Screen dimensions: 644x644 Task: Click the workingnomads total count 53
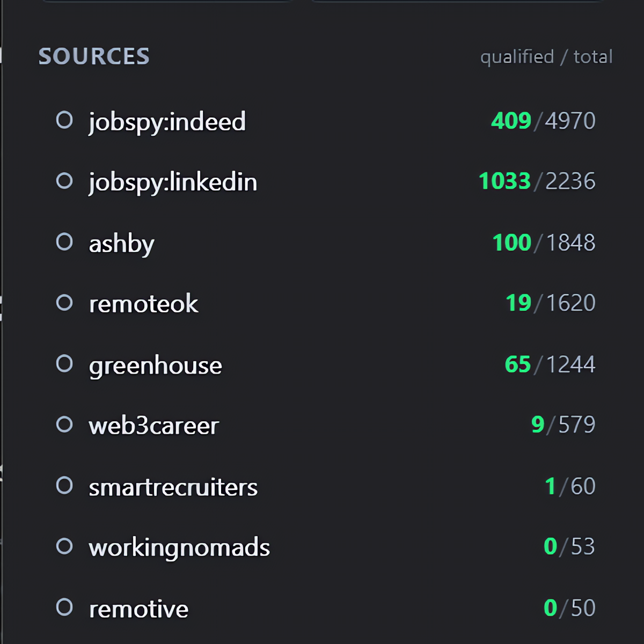(583, 547)
